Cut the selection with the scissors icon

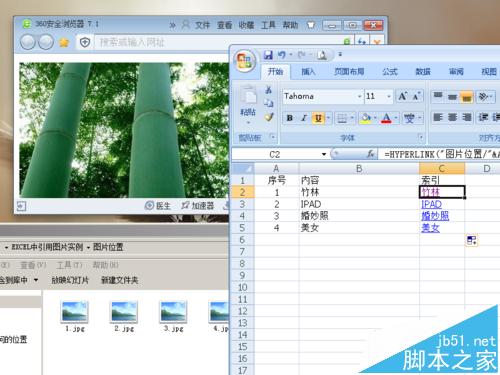pyautogui.click(x=268, y=90)
